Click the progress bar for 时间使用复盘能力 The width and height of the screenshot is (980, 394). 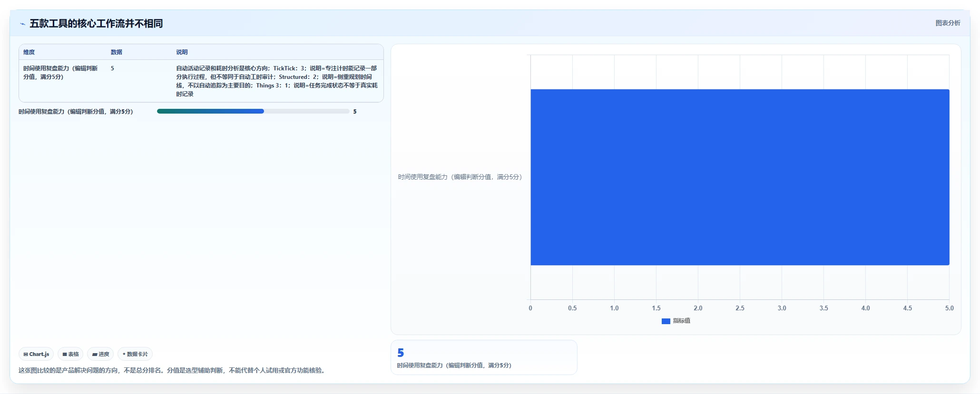pos(253,111)
